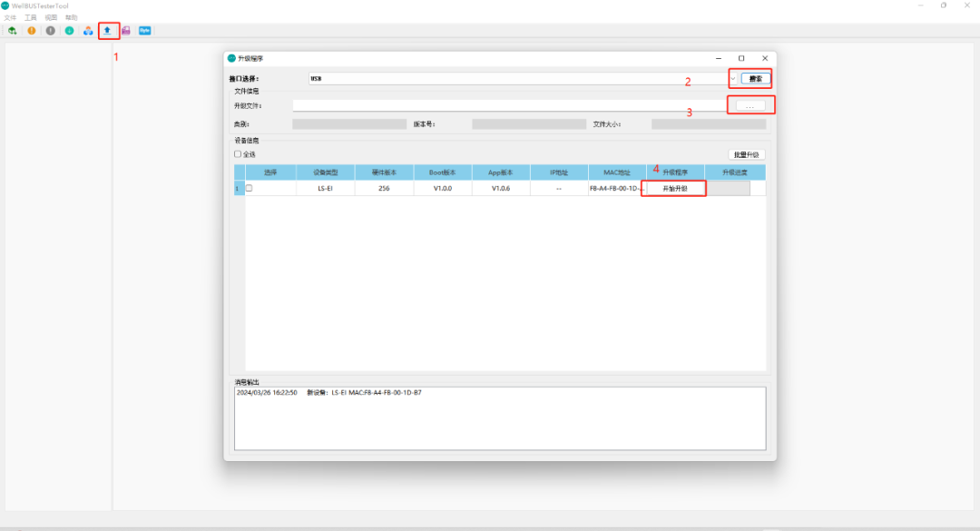Click the WellBUSTesterTool app logo icon
This screenshot has width=980, height=531.
5,5
